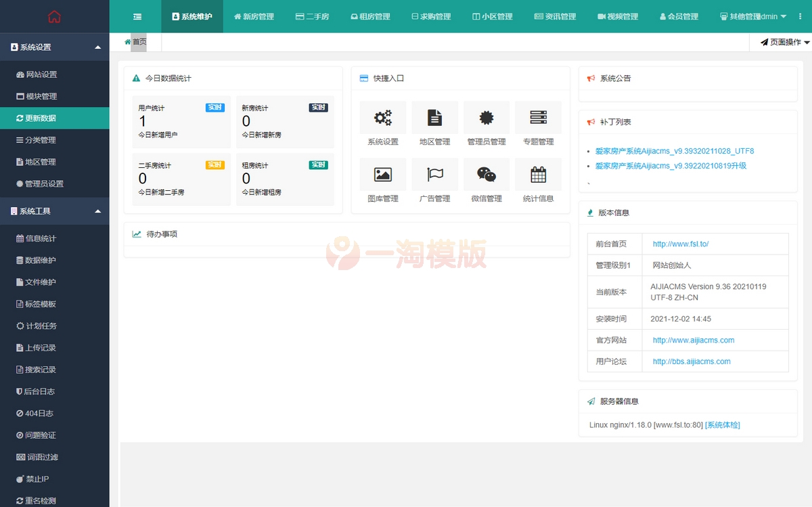This screenshot has width=812, height=507.
Task: Open the 租房管理 navigation tab
Action: tap(370, 16)
